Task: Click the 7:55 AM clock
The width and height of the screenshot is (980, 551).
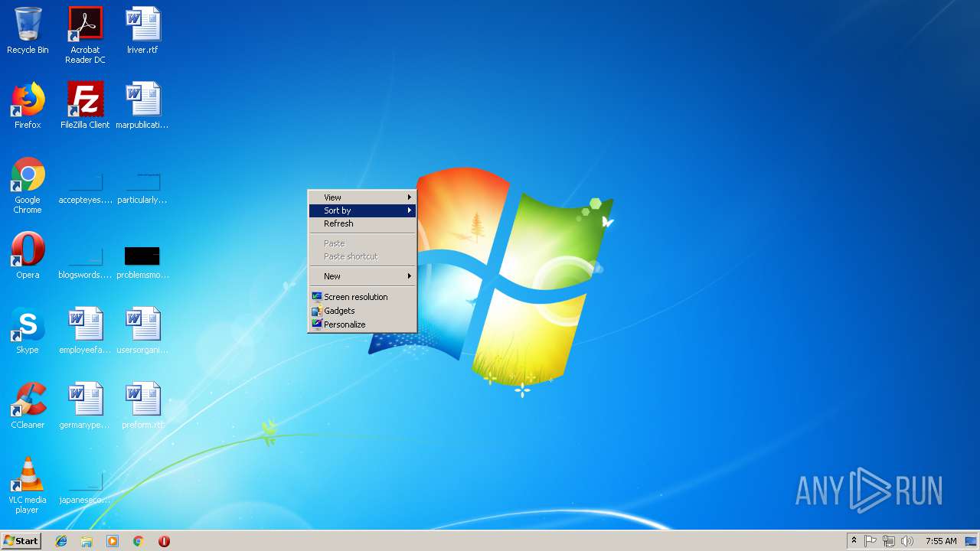Action: coord(941,541)
